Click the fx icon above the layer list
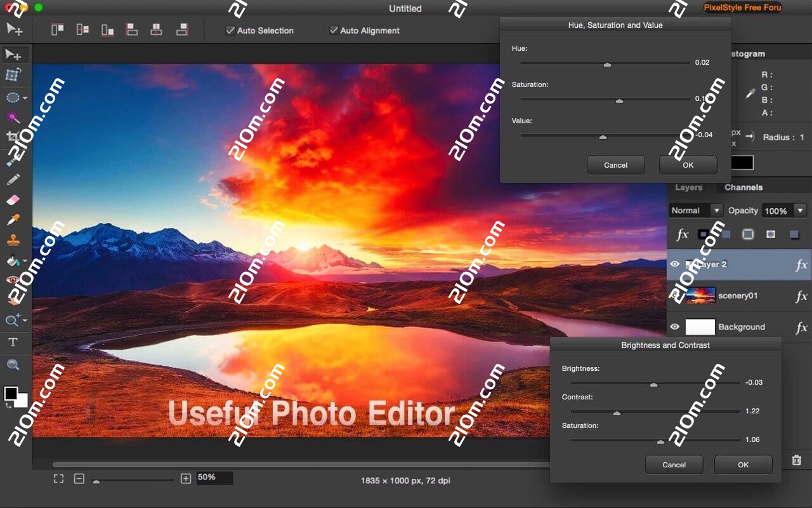 [x=683, y=234]
